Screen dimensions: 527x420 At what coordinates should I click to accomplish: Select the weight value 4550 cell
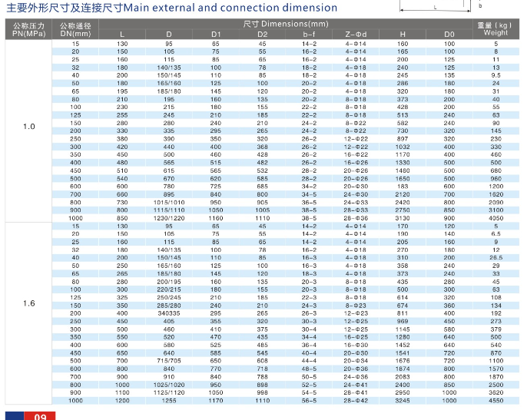pos(496,401)
